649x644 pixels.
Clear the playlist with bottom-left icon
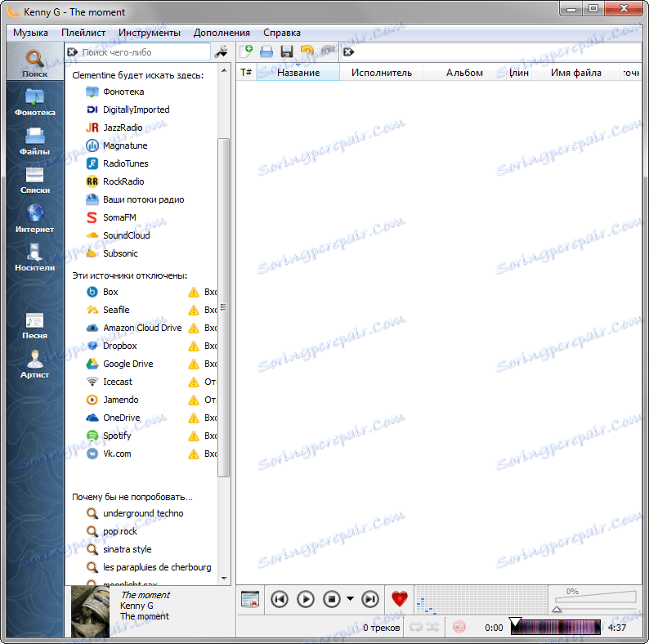250,599
